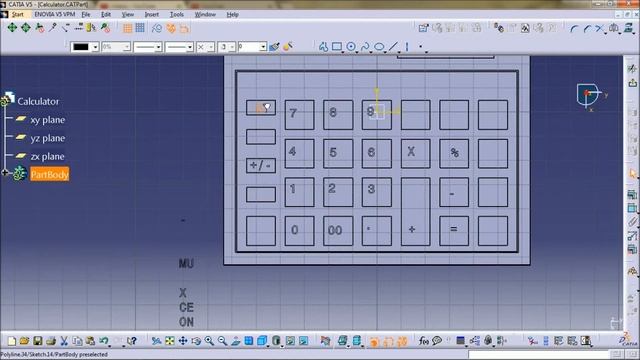Toggle the orange Grid display icon
This screenshot has width=640, height=360.
(127, 28)
